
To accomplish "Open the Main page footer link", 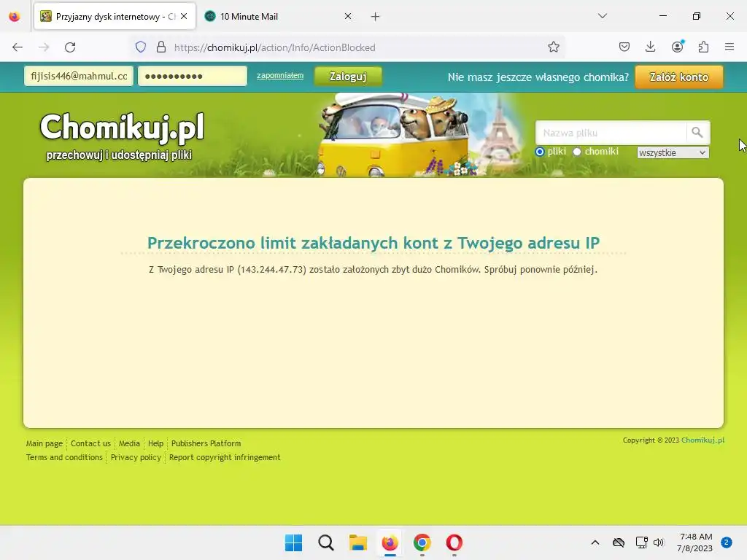I will pos(44,443).
